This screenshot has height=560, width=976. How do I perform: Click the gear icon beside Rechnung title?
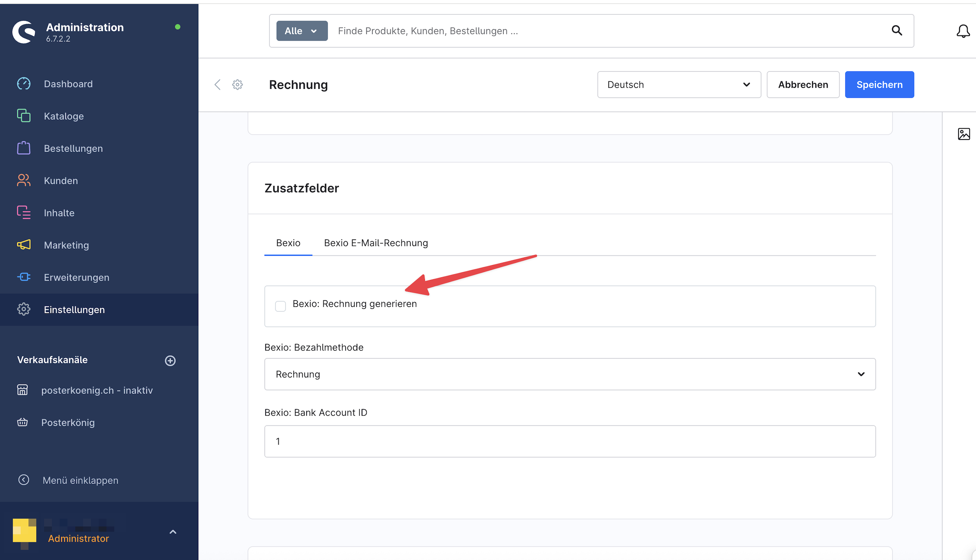pyautogui.click(x=237, y=85)
